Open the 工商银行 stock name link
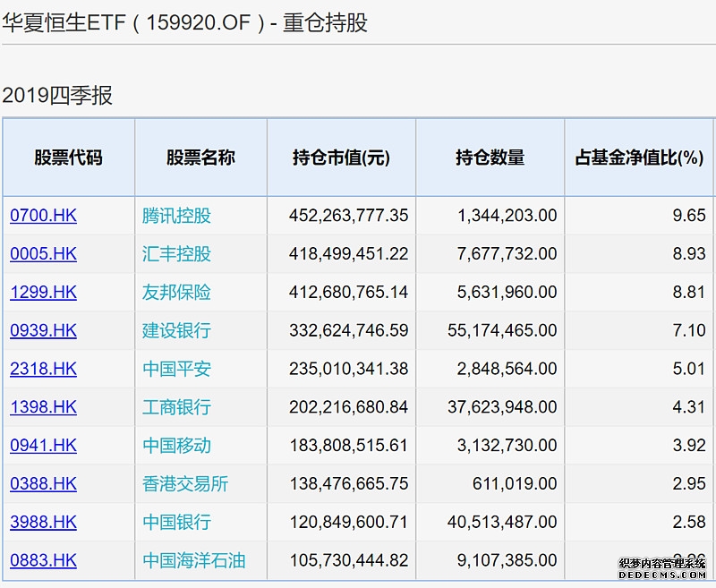 [176, 407]
